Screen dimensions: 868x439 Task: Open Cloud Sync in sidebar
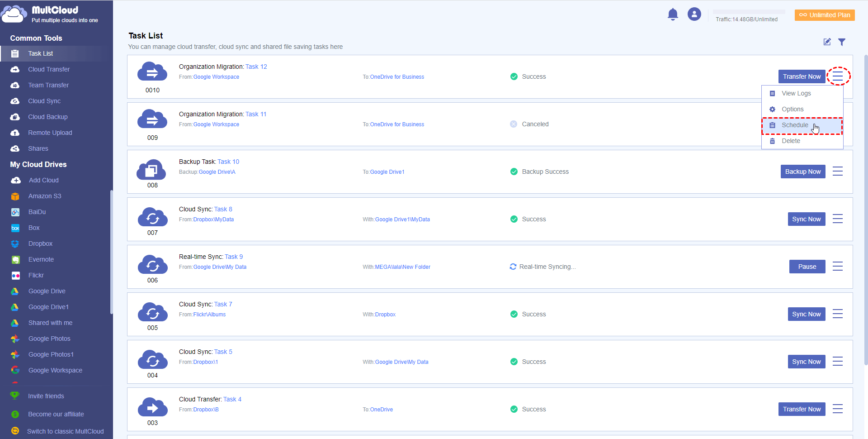click(x=44, y=101)
